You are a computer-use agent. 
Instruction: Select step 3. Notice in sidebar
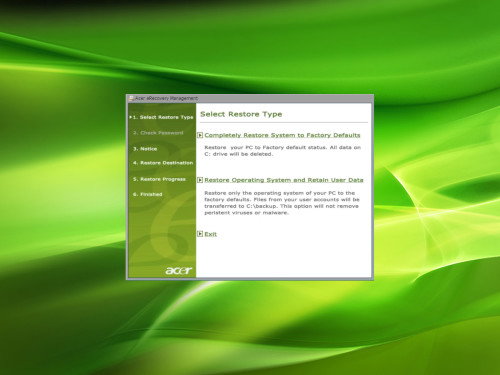(x=145, y=149)
